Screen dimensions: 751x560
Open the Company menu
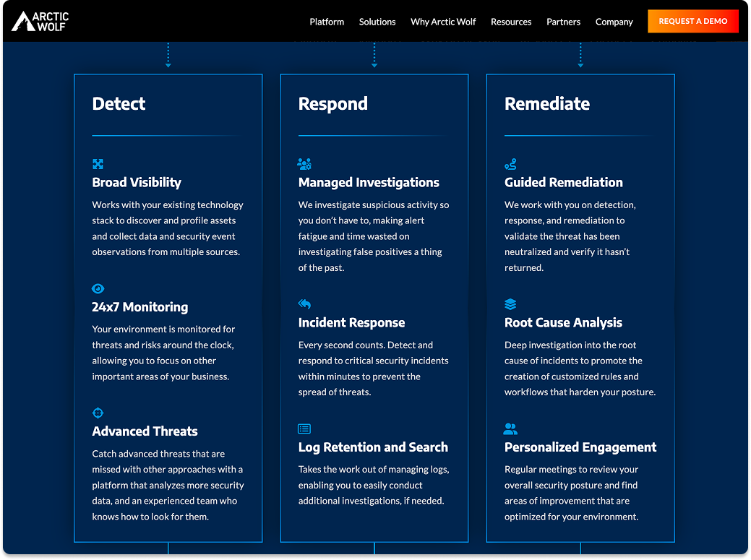click(614, 22)
